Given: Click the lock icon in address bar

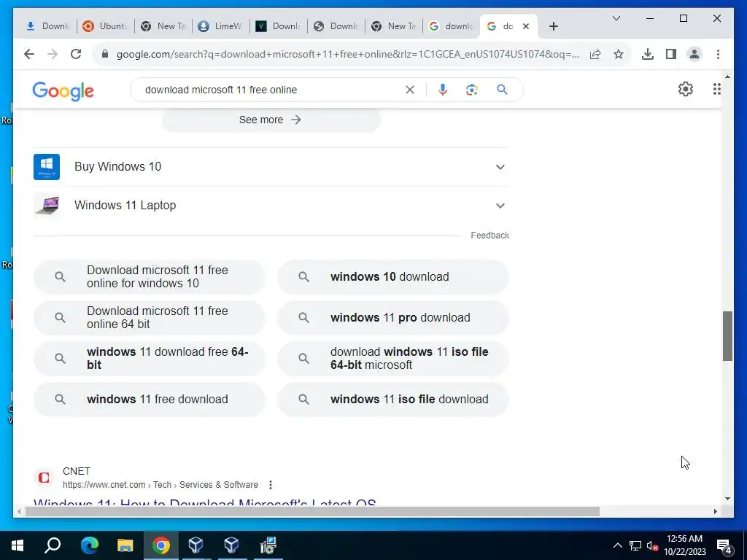Looking at the screenshot, I should coord(105,54).
